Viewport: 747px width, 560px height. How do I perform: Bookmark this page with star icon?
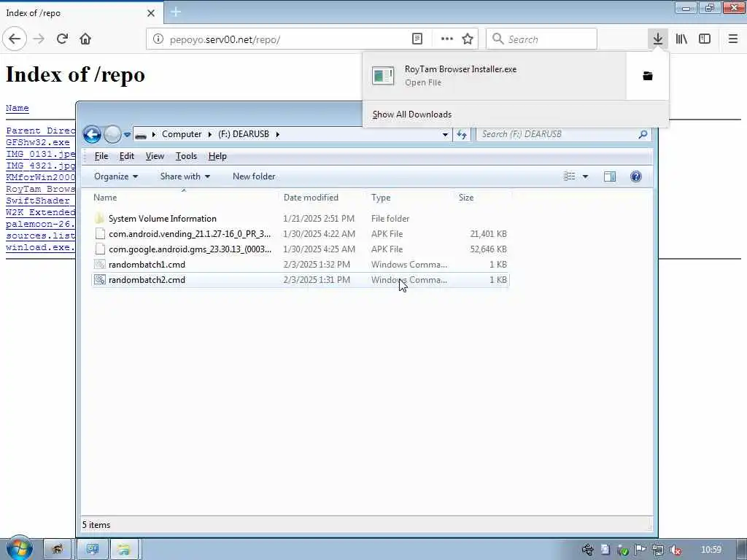pyautogui.click(x=468, y=39)
